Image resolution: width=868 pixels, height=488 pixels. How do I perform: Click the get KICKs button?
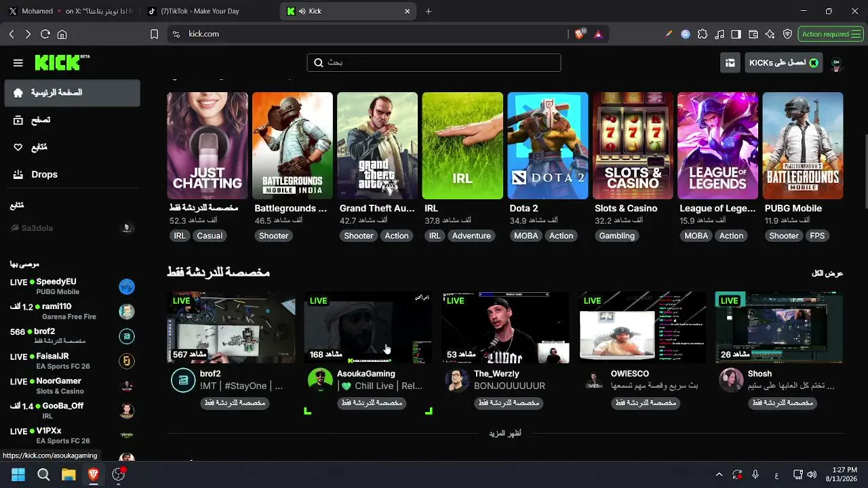(784, 63)
